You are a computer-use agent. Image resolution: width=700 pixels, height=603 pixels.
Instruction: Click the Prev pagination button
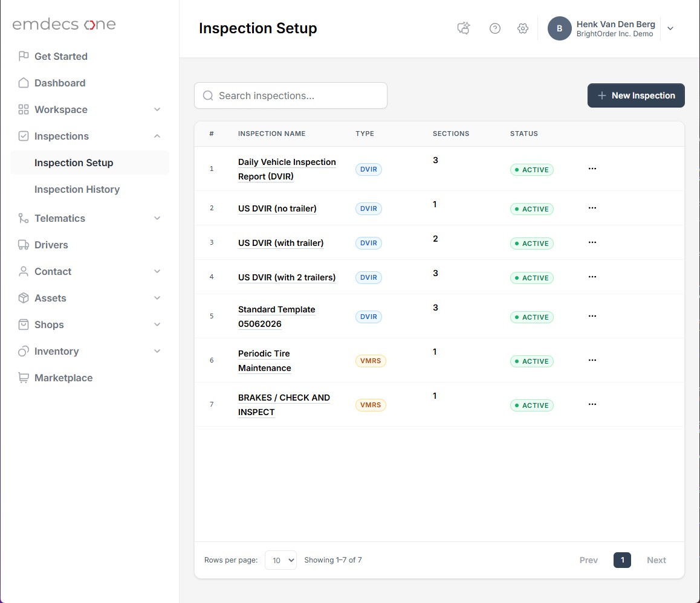click(x=588, y=560)
